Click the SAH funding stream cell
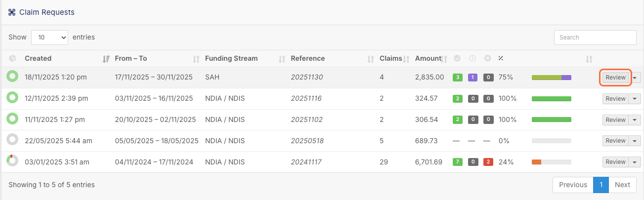 tap(212, 78)
